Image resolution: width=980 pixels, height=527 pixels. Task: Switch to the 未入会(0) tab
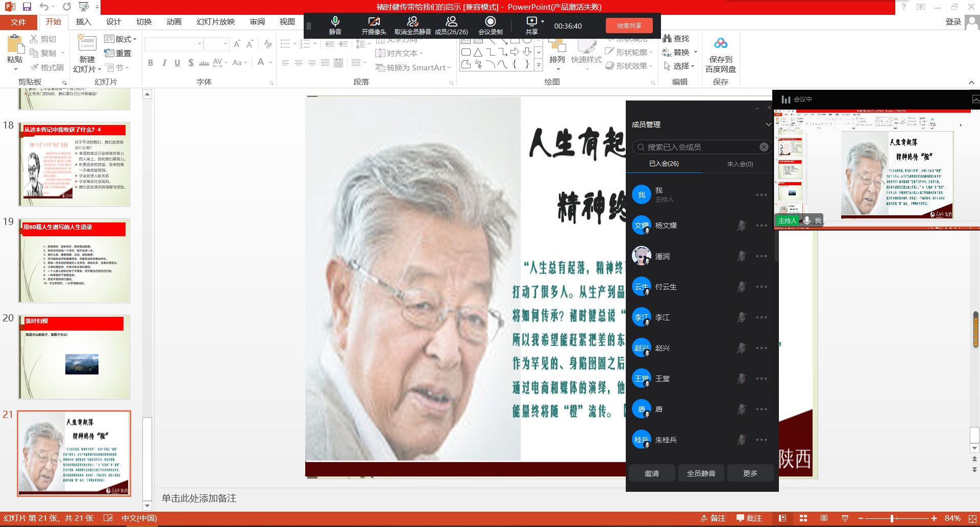tap(740, 164)
